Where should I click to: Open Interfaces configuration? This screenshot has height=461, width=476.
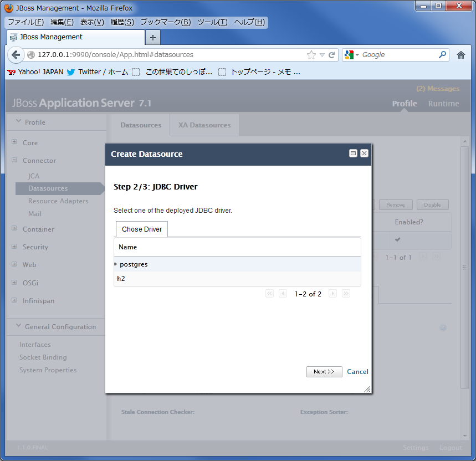(x=35, y=345)
